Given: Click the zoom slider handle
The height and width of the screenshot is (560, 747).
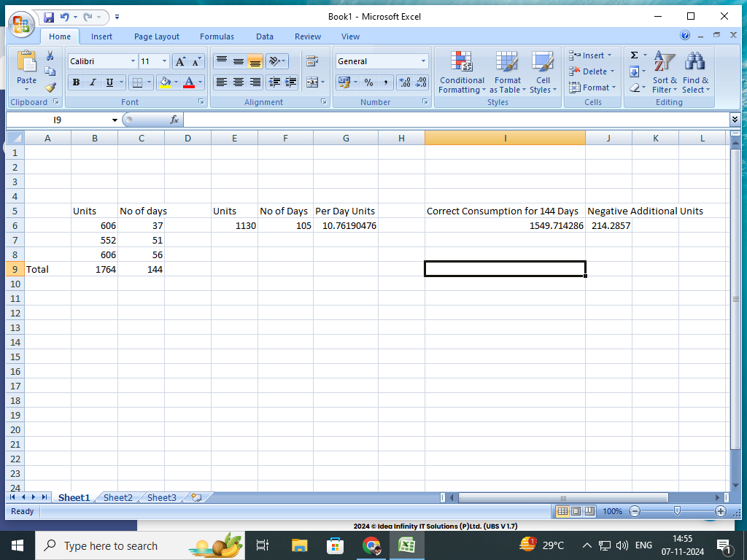Looking at the screenshot, I should tap(677, 511).
